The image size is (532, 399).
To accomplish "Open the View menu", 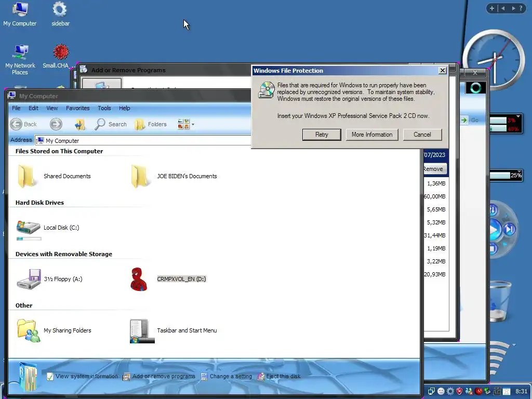I will pyautogui.click(x=52, y=108).
